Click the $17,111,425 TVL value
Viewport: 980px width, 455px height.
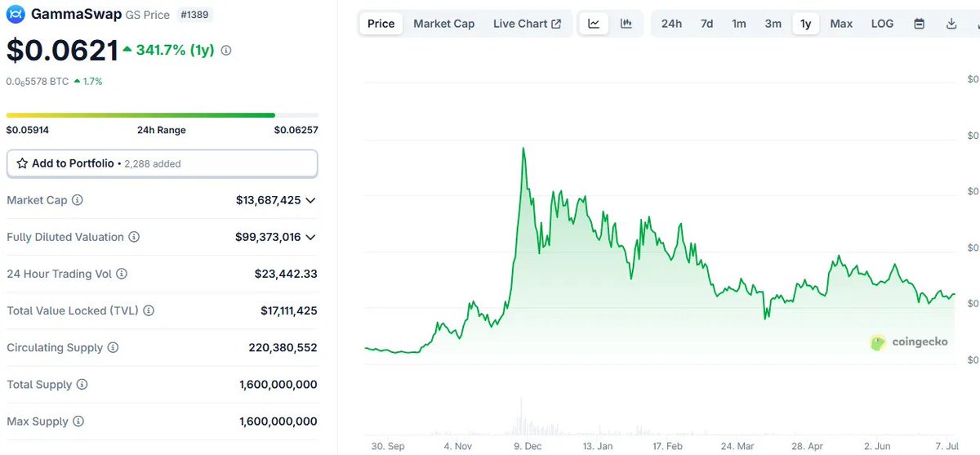(289, 311)
